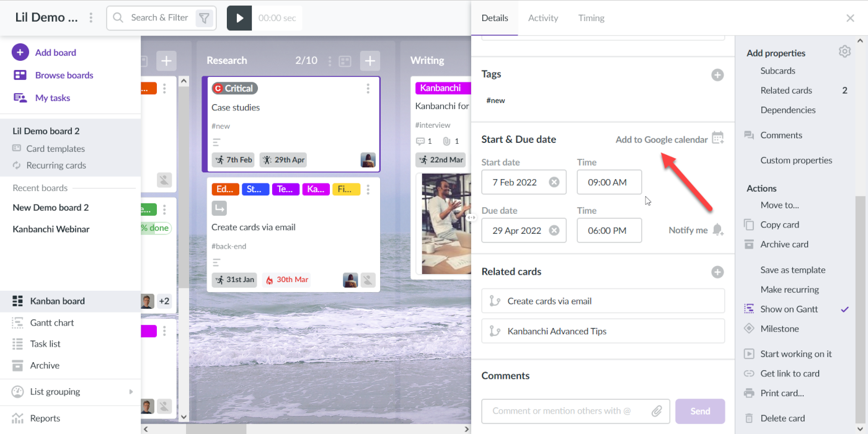
Task: Click the #new tag
Action: point(495,100)
